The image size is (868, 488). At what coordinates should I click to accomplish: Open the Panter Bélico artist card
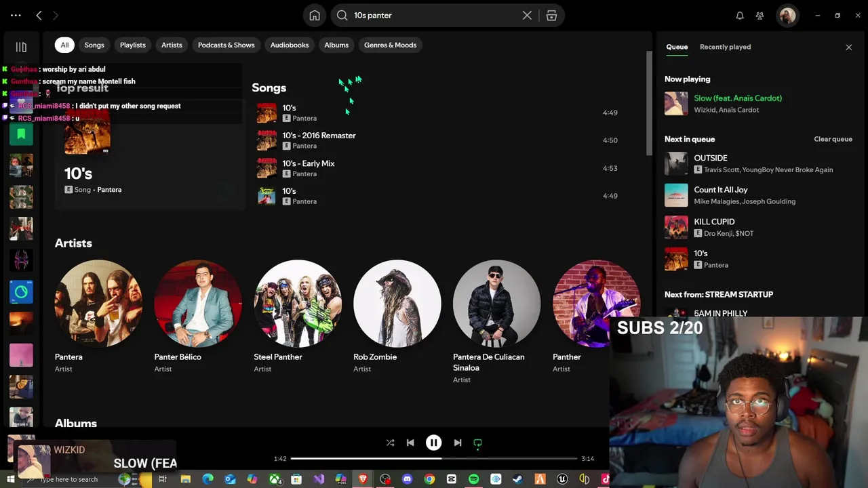coord(198,316)
